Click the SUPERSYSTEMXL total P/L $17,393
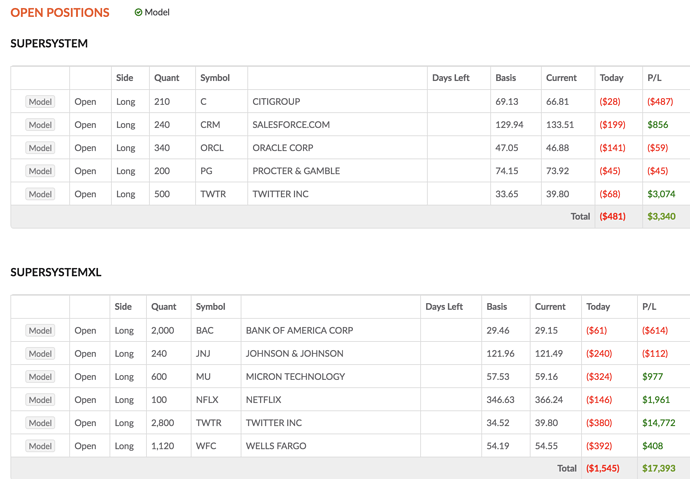This screenshot has width=690, height=479. [658, 468]
